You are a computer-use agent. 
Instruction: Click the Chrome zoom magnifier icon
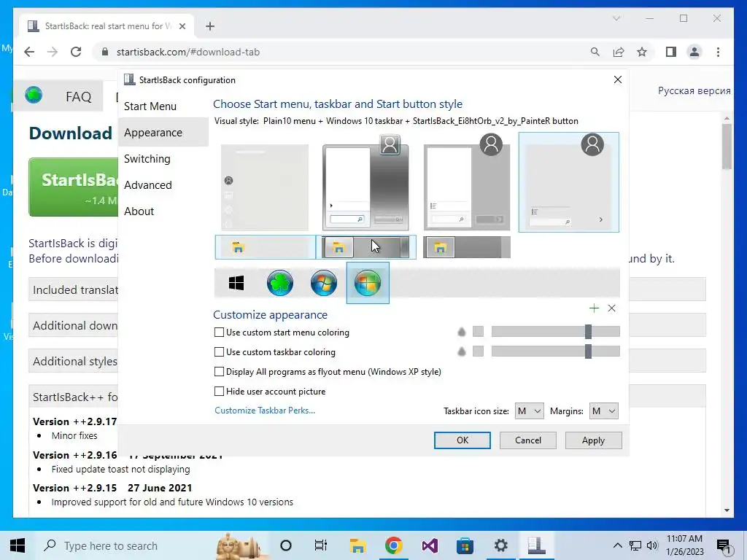pos(595,52)
